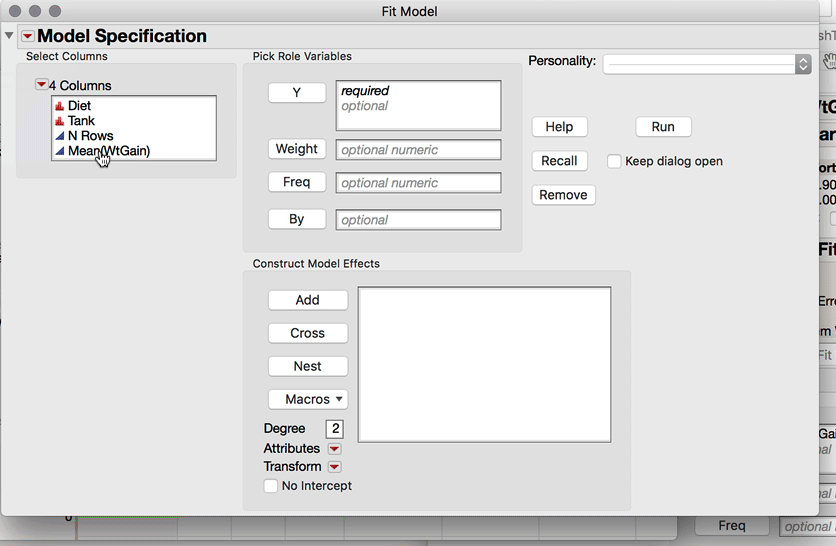Click the By role button
The image size is (836, 546).
pyautogui.click(x=297, y=219)
